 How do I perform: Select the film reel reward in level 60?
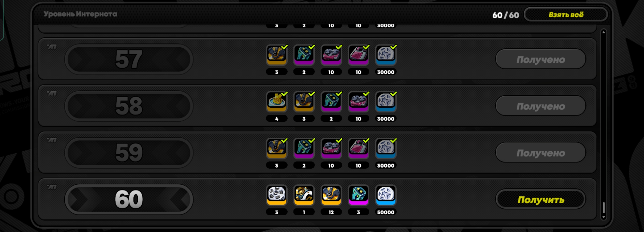(x=277, y=195)
